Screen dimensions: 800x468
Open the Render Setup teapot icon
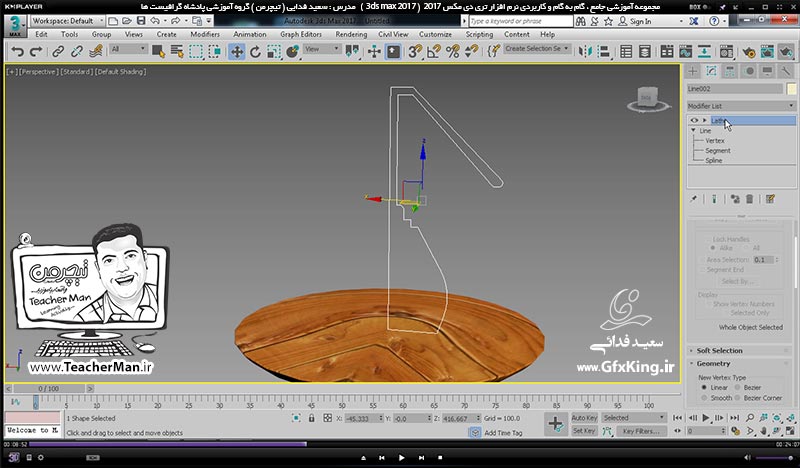pyautogui.click(x=748, y=52)
